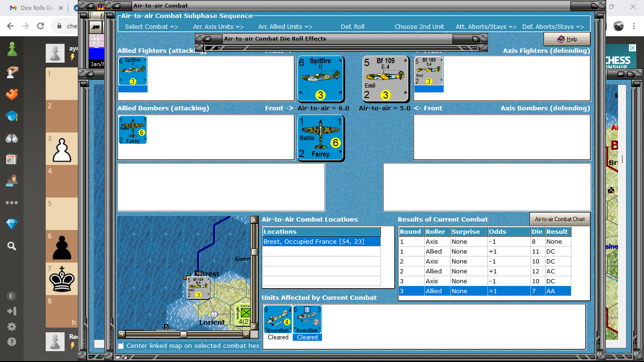Open the More three-dots icon
Viewport: 644px width, 362px height.
(x=12, y=203)
